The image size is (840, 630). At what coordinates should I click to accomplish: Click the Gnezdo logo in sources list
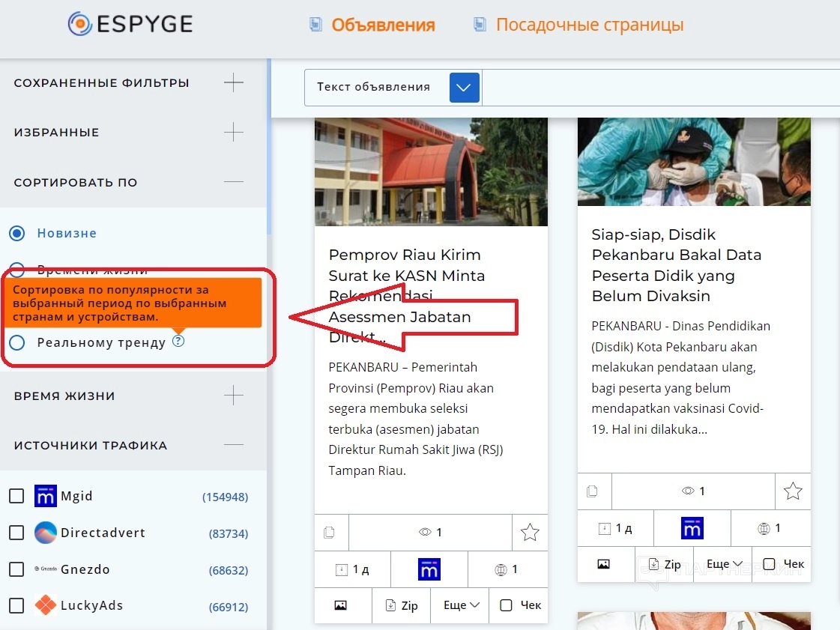[x=46, y=569]
